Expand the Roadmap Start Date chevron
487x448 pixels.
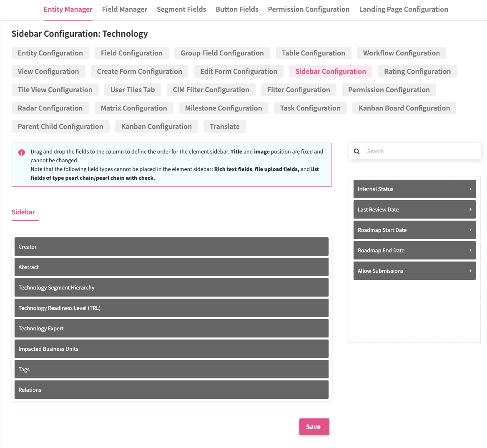coord(470,230)
